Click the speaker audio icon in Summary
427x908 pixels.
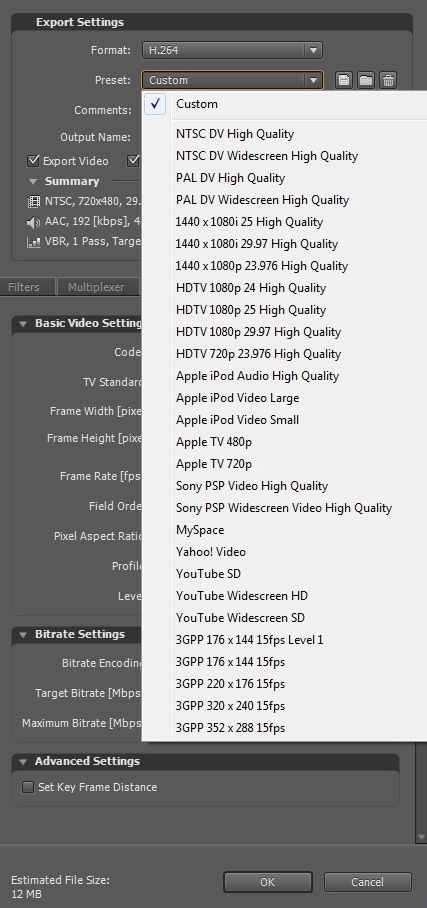(34, 222)
